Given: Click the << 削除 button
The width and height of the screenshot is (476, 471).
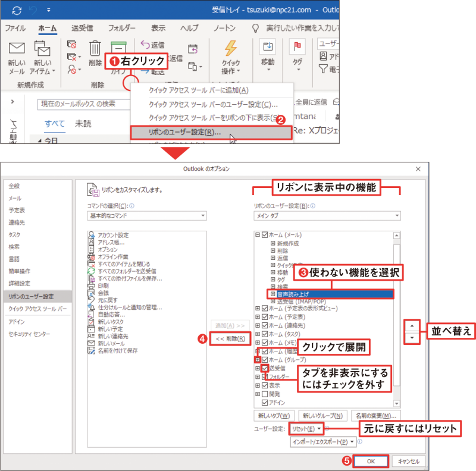Looking at the screenshot, I should [x=230, y=338].
